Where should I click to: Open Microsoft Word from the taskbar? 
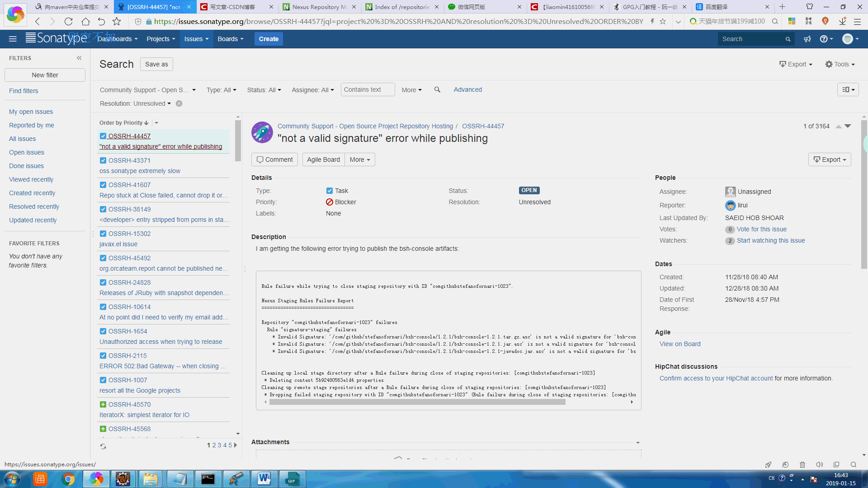point(264,479)
